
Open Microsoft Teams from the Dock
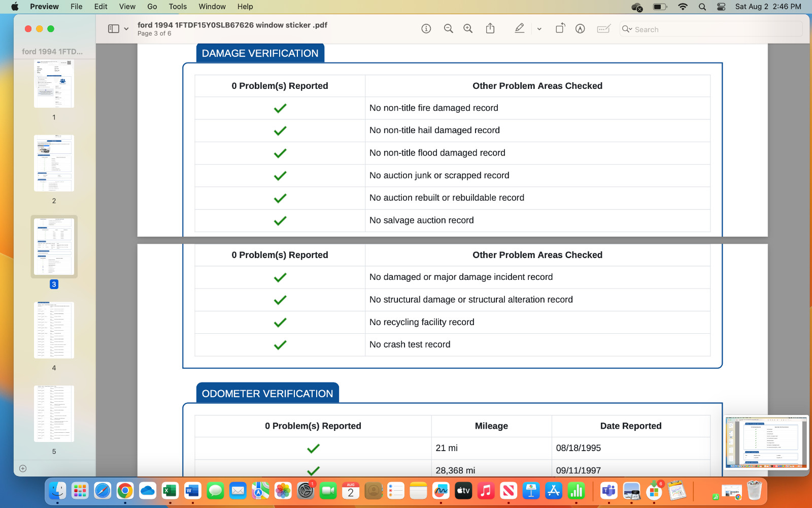[x=608, y=491]
